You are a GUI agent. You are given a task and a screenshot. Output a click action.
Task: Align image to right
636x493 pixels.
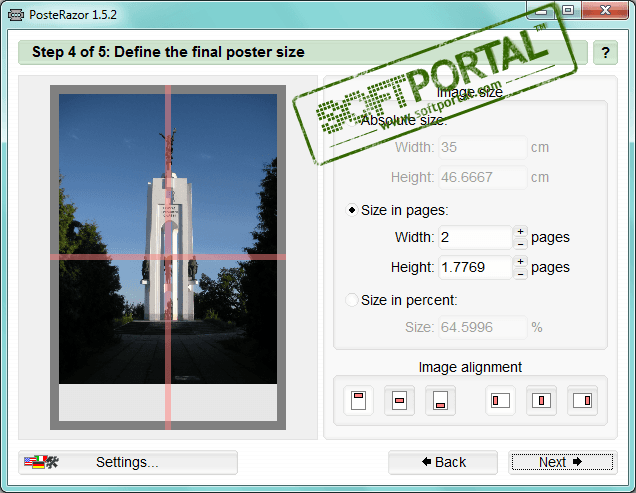coord(582,400)
